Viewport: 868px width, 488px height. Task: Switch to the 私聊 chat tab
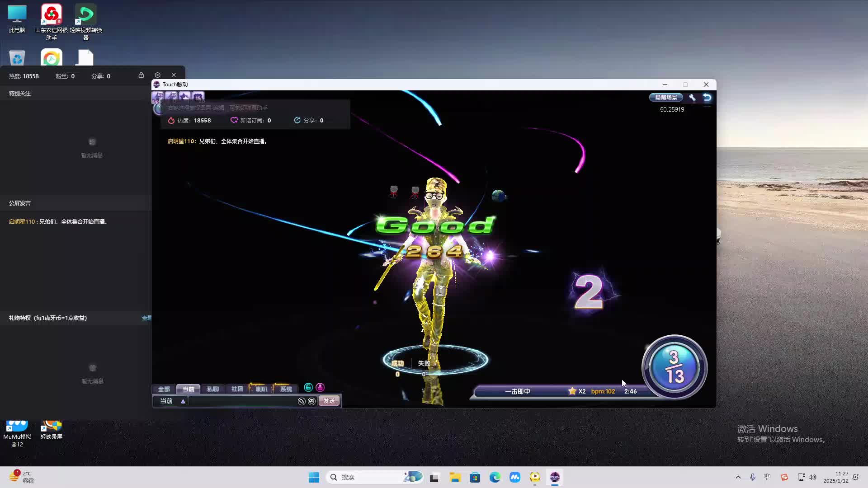point(212,389)
